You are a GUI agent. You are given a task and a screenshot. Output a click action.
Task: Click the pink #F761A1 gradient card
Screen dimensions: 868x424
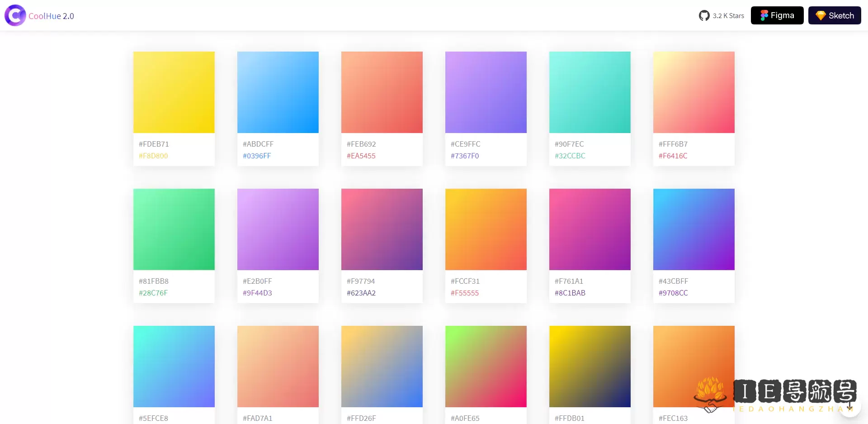pos(590,229)
